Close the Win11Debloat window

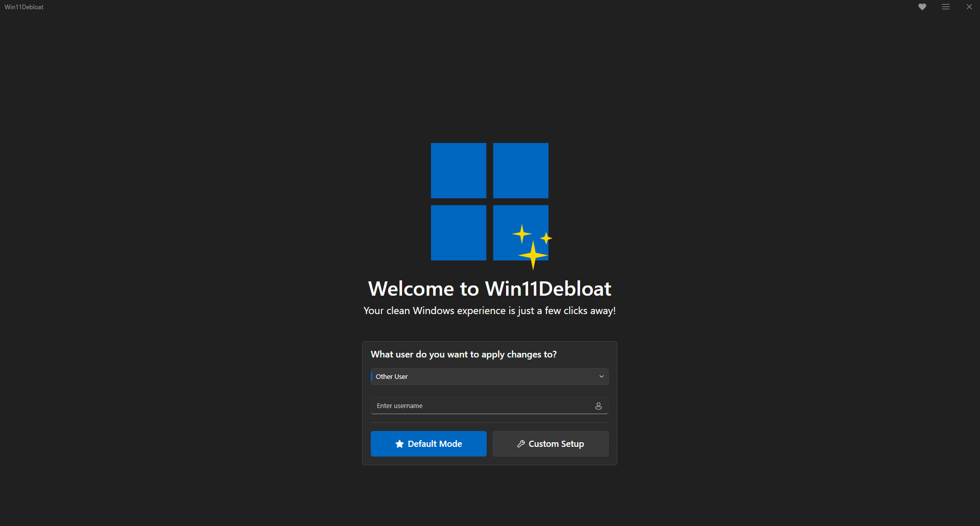[969, 7]
